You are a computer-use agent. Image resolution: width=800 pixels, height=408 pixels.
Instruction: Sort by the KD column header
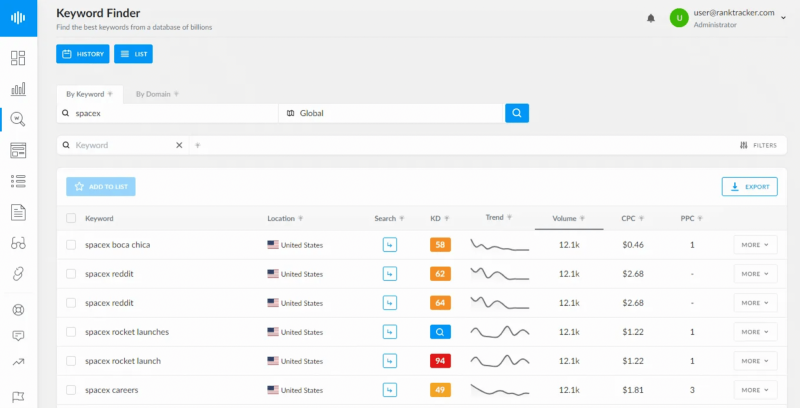(x=439, y=218)
